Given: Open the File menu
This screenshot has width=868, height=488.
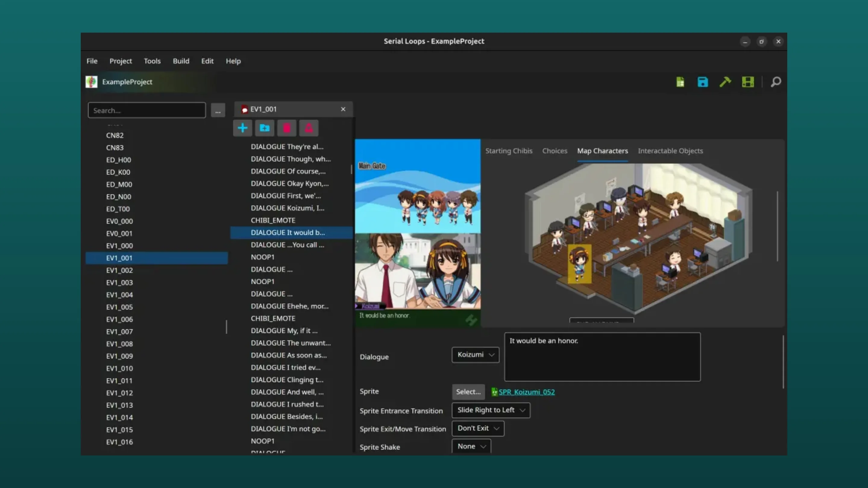Looking at the screenshot, I should (x=92, y=61).
